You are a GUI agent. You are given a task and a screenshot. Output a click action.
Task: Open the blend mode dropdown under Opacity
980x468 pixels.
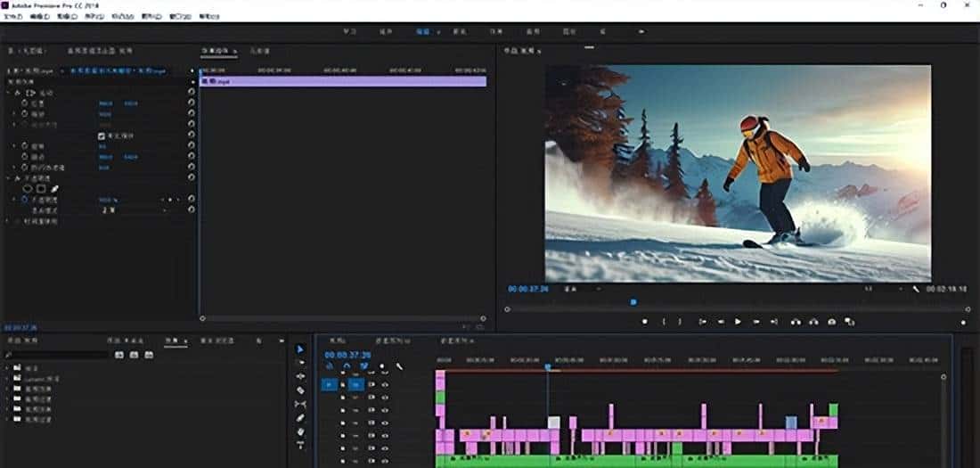(134, 209)
